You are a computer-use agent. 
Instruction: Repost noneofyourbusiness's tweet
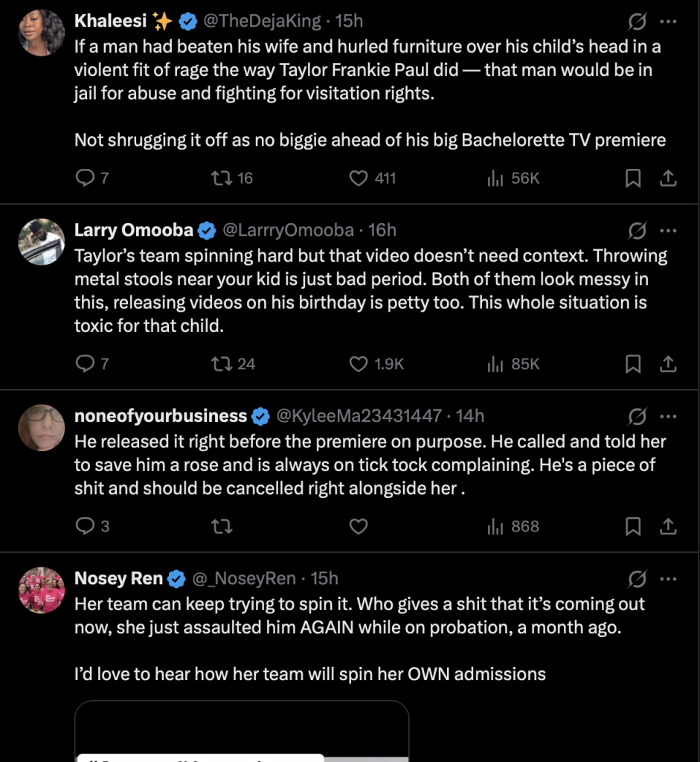222,527
